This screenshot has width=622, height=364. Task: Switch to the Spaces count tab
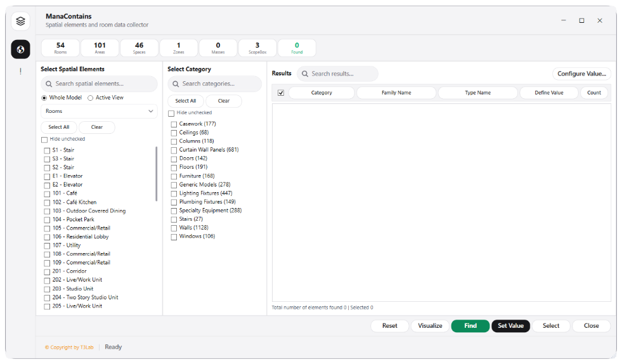click(x=139, y=48)
